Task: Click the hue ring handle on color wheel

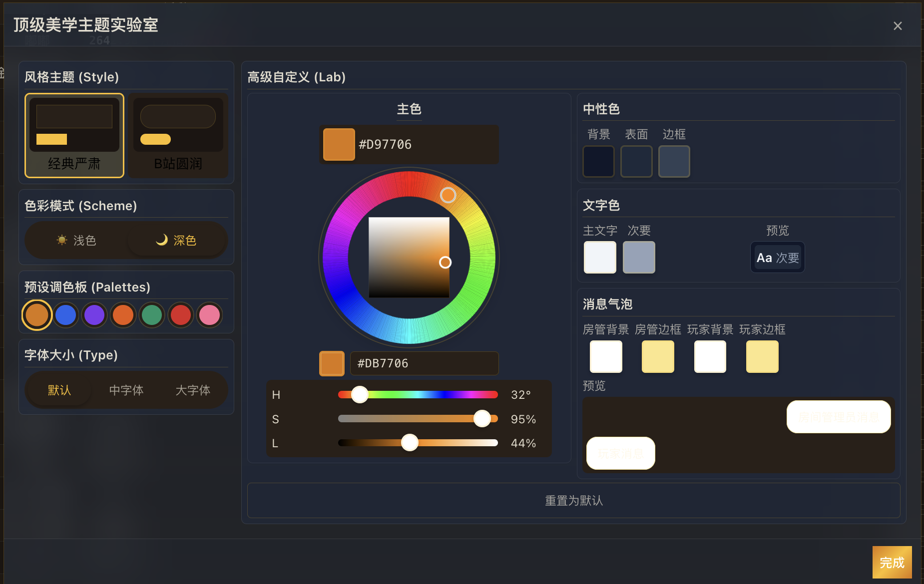Action: (448, 195)
